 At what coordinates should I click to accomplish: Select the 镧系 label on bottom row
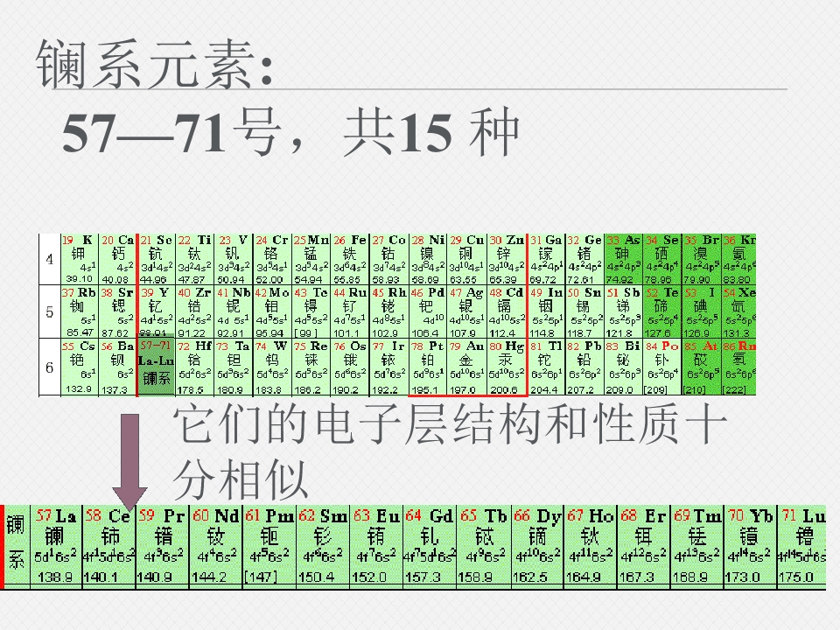click(x=16, y=542)
